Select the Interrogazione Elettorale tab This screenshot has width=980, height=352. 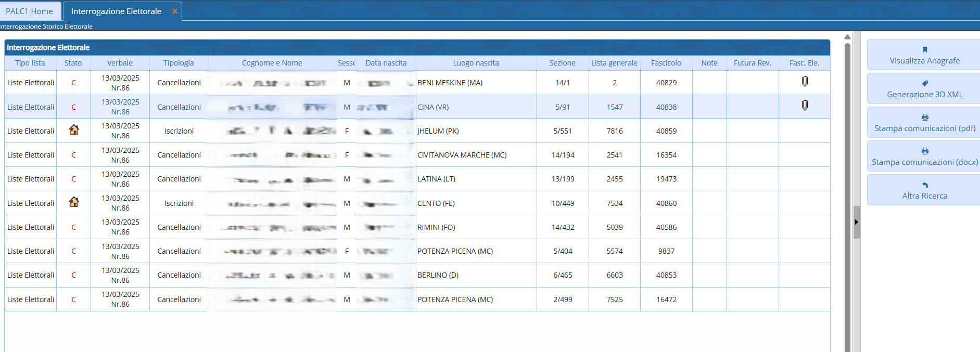tap(116, 11)
